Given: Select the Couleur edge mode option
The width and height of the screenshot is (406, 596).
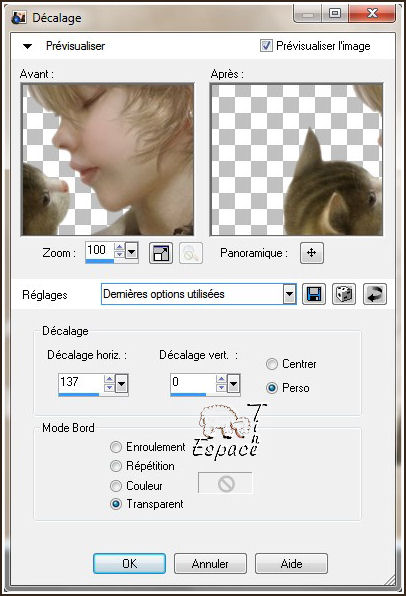Looking at the screenshot, I should pos(116,486).
